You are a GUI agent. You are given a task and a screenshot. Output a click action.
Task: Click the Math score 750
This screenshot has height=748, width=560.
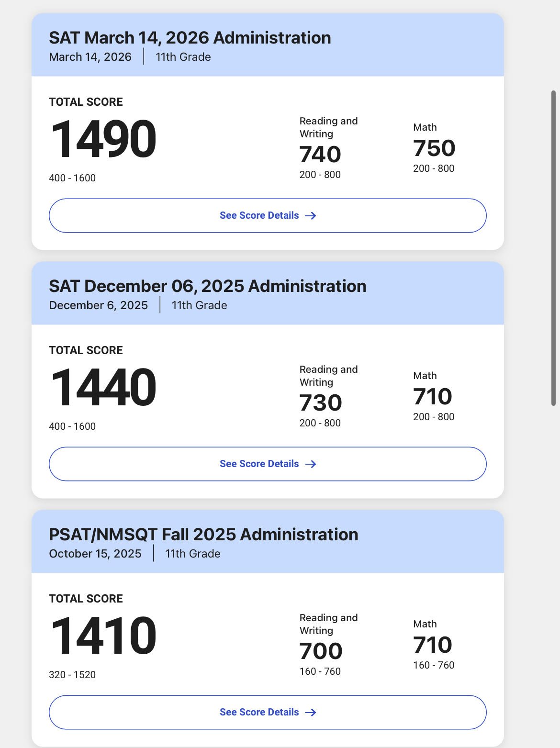tap(434, 148)
